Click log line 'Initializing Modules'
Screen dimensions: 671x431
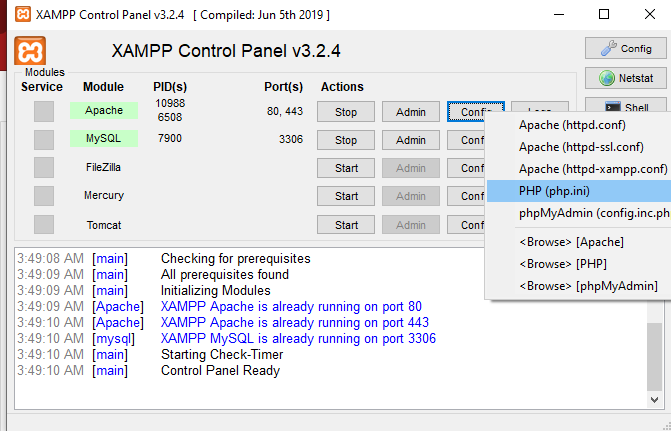[x=216, y=291]
